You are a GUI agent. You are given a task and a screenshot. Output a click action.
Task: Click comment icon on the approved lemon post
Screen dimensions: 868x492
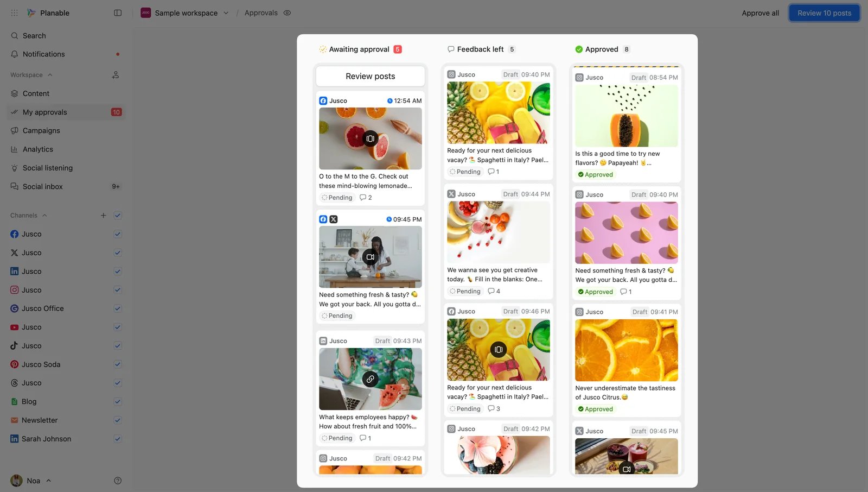623,292
